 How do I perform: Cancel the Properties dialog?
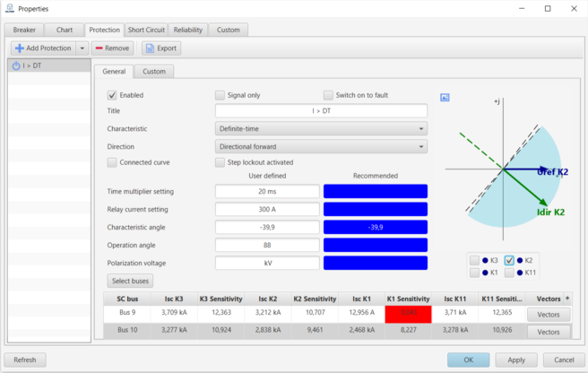point(564,360)
